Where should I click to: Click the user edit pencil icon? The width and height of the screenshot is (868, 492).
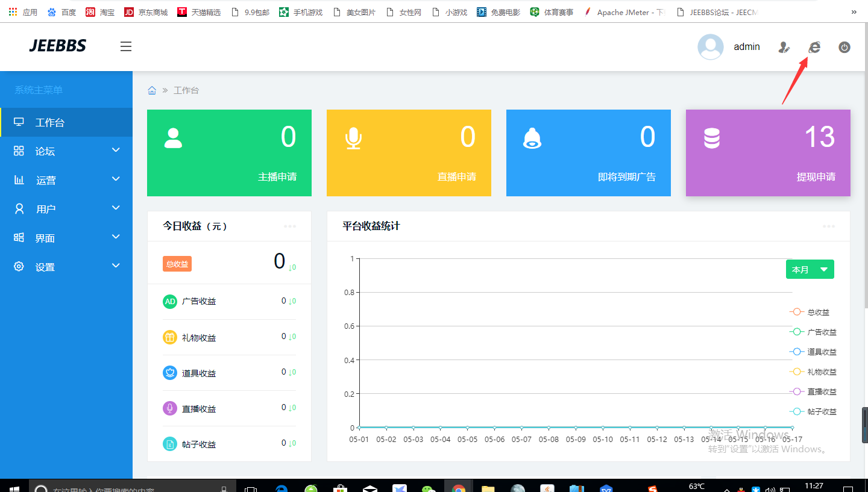coord(784,47)
